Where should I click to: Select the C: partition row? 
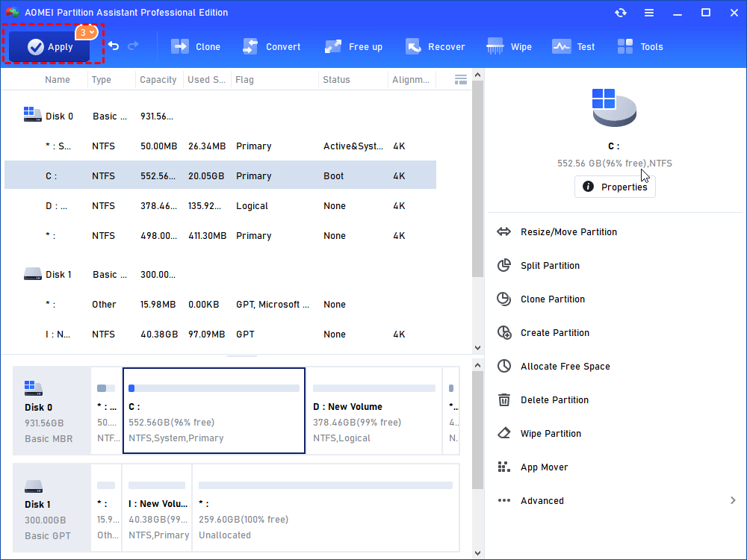pyautogui.click(x=220, y=175)
